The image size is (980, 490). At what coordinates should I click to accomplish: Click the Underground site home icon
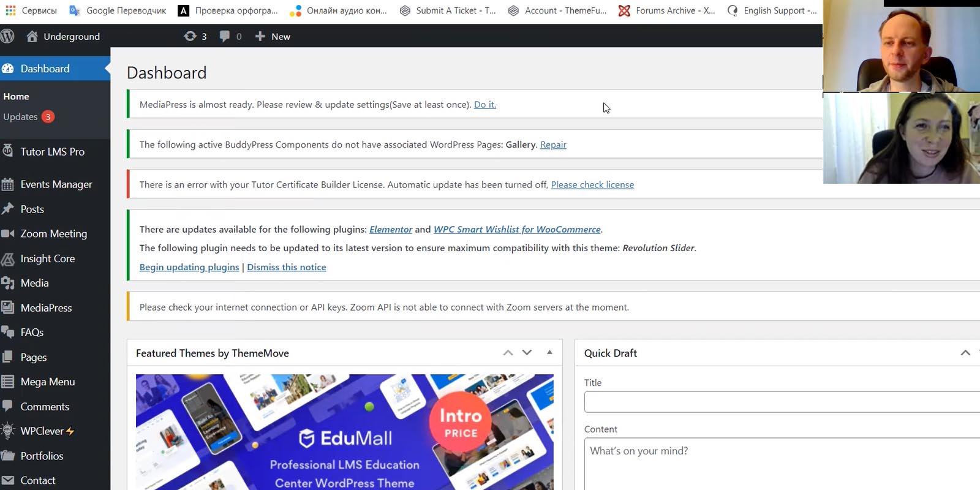[32, 36]
